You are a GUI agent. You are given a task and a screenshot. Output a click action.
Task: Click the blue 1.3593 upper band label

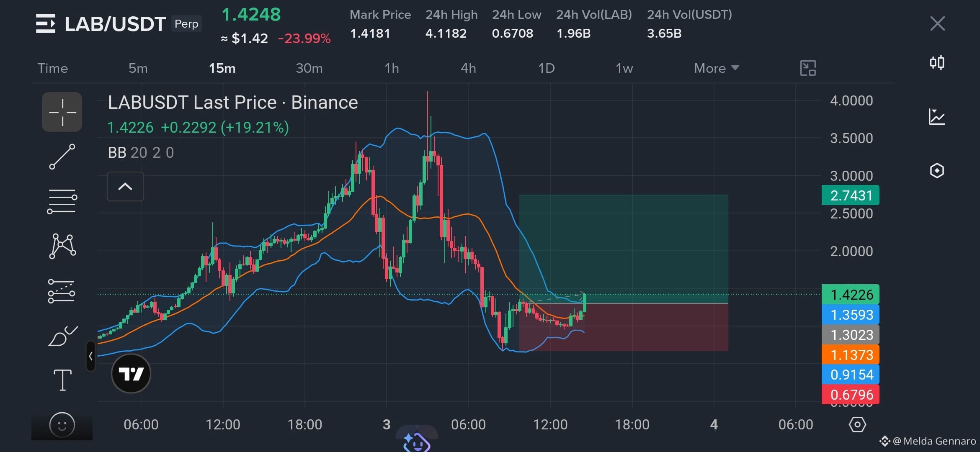coord(851,315)
